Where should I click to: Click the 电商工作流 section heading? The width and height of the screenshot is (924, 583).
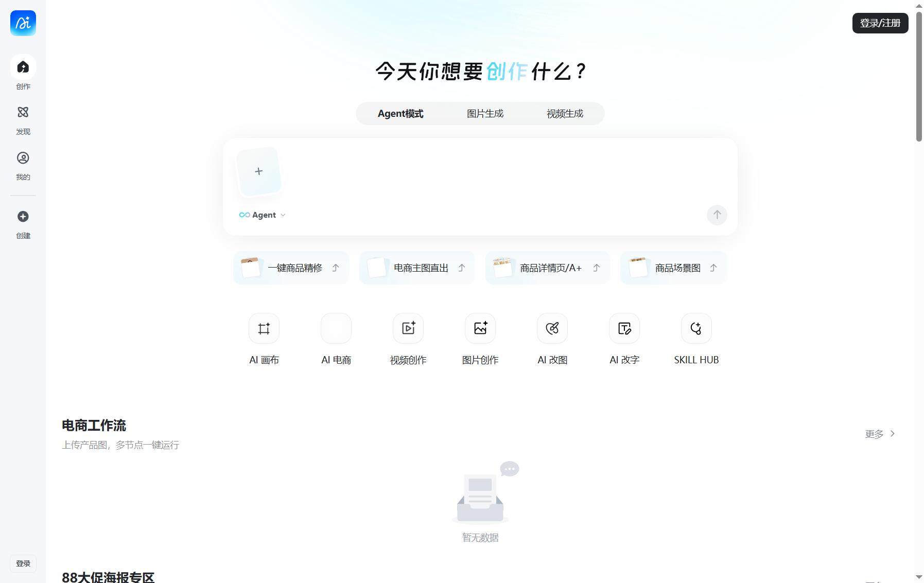click(94, 426)
